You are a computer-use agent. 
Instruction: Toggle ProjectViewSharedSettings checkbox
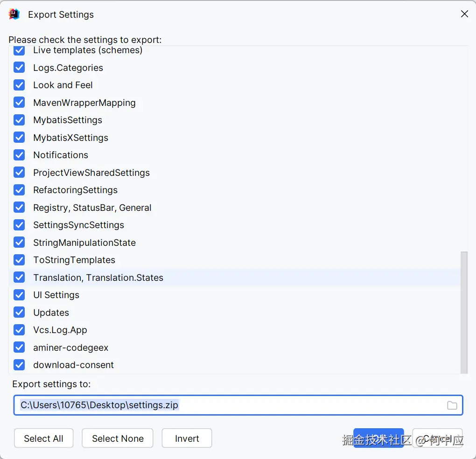[x=19, y=172]
